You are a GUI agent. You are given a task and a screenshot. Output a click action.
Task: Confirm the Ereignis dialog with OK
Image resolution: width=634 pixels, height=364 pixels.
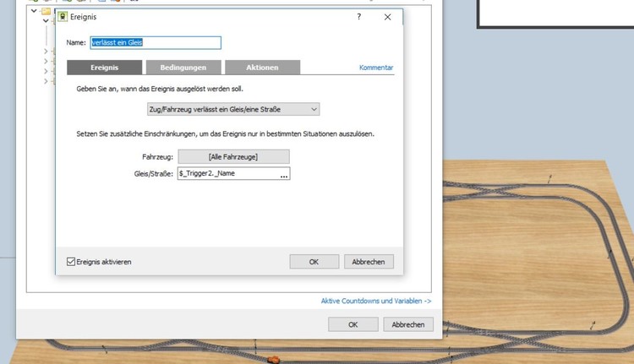[x=314, y=262]
